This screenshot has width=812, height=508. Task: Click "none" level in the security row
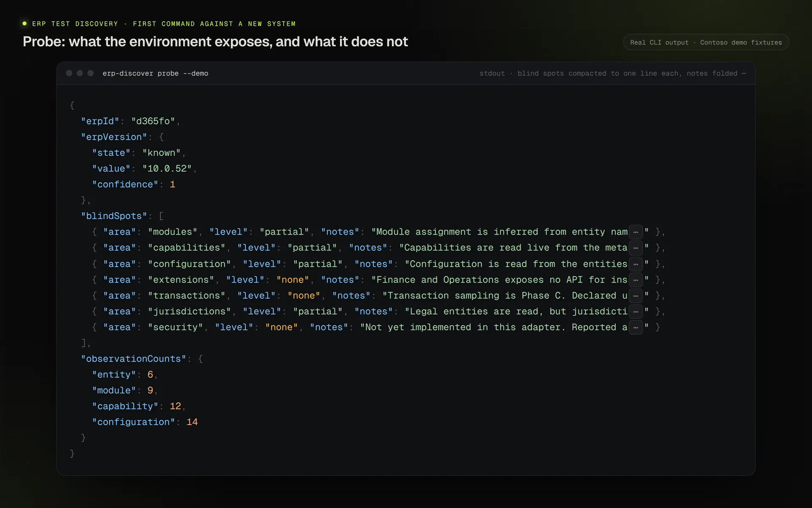click(282, 327)
